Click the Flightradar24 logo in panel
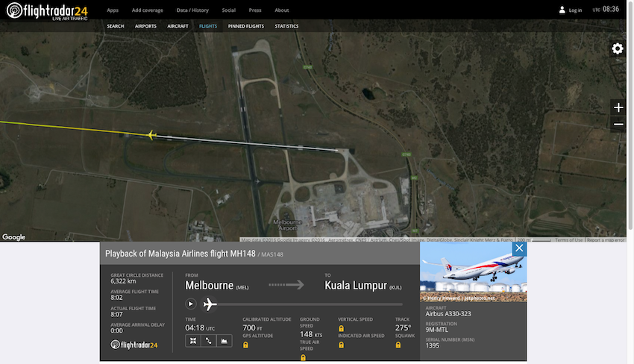 (x=134, y=345)
